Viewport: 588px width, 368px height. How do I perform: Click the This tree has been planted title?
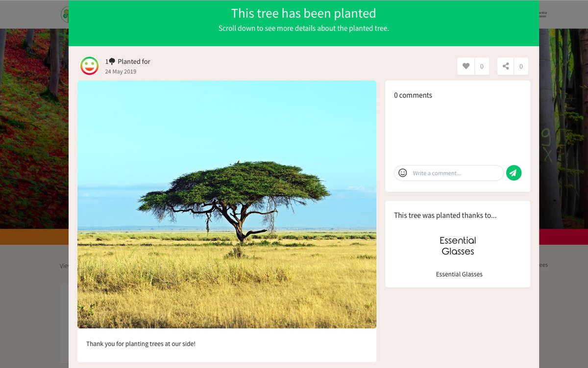click(304, 13)
